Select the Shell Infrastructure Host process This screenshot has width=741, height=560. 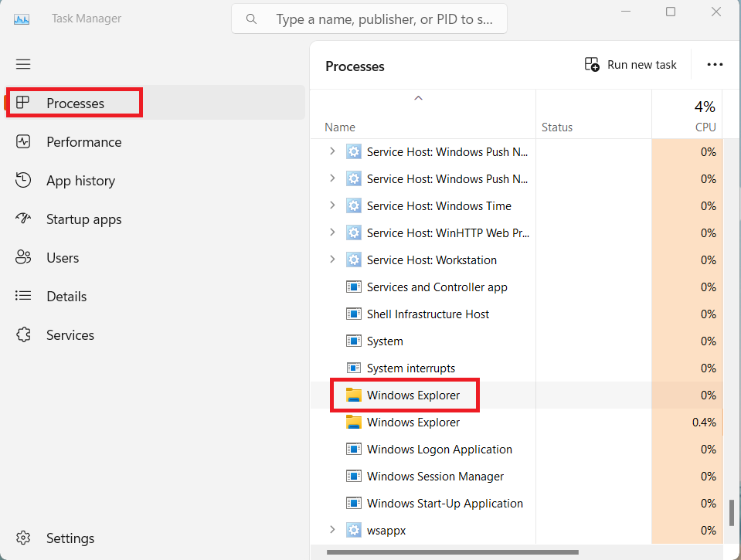[427, 314]
